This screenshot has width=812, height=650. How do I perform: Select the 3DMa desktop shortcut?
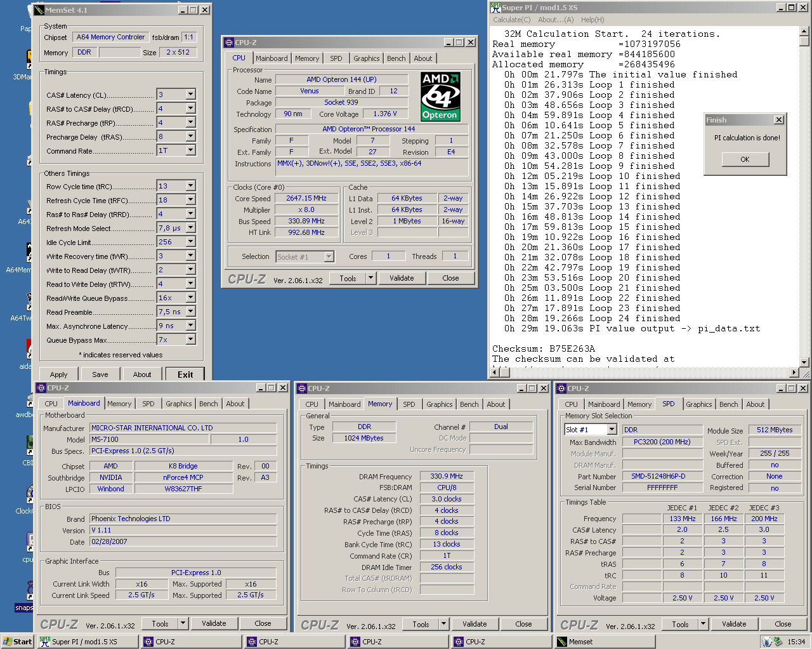(x=22, y=65)
